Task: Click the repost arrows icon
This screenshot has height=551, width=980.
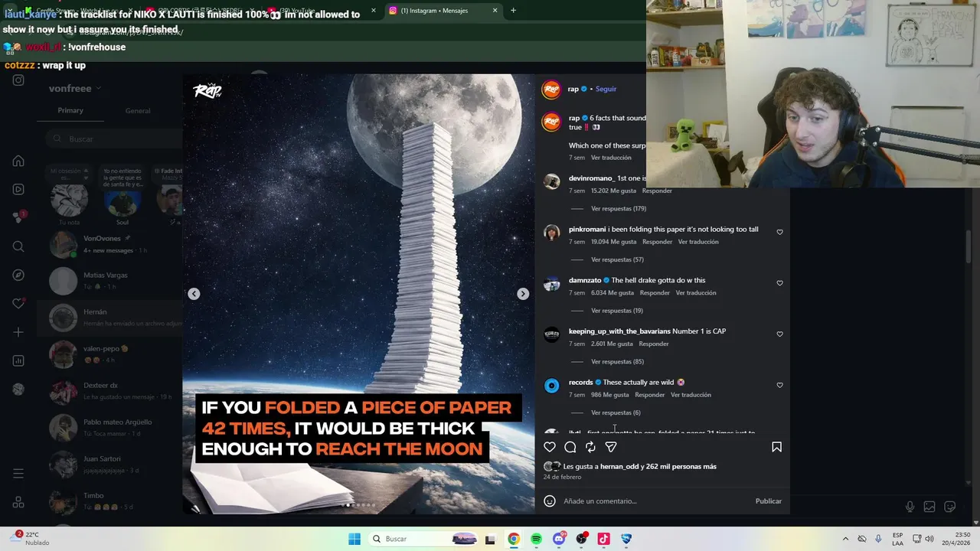Action: [x=590, y=447]
